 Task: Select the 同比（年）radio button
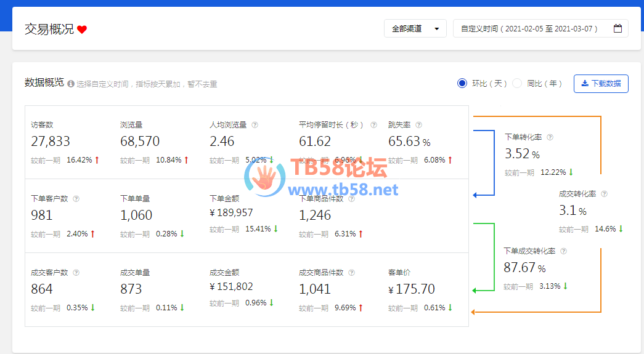(x=517, y=83)
